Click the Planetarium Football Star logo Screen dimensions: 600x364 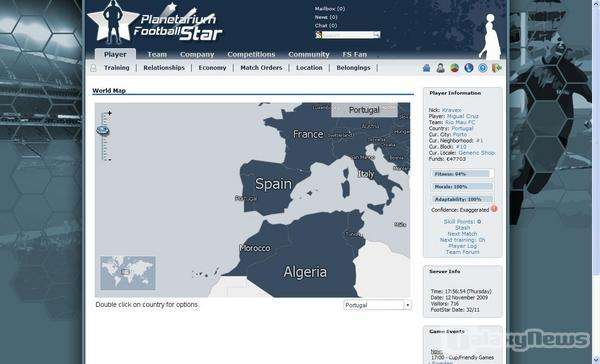pyautogui.click(x=155, y=24)
